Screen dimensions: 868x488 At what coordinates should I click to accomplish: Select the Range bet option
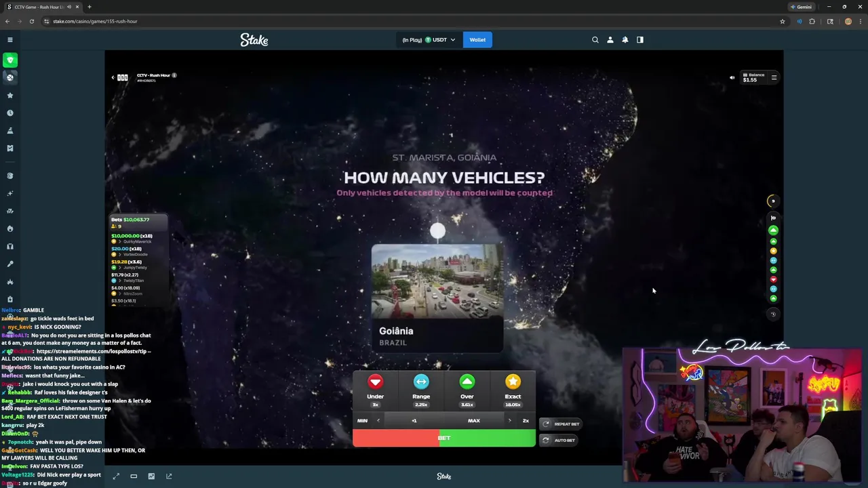point(421,390)
